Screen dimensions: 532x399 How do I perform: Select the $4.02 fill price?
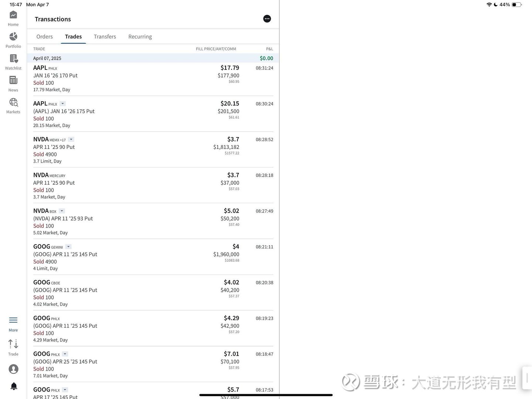232,283
